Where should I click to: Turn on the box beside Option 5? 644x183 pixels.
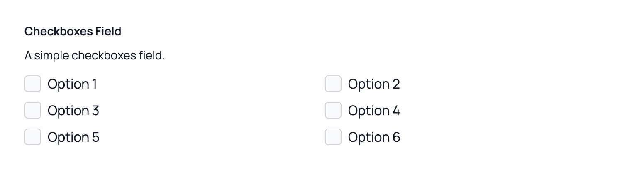point(33,137)
